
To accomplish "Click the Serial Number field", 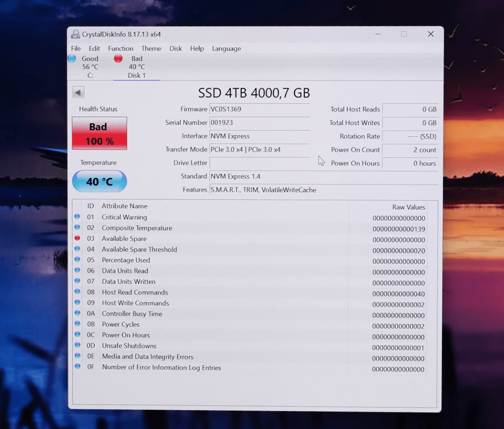I will 259,123.
